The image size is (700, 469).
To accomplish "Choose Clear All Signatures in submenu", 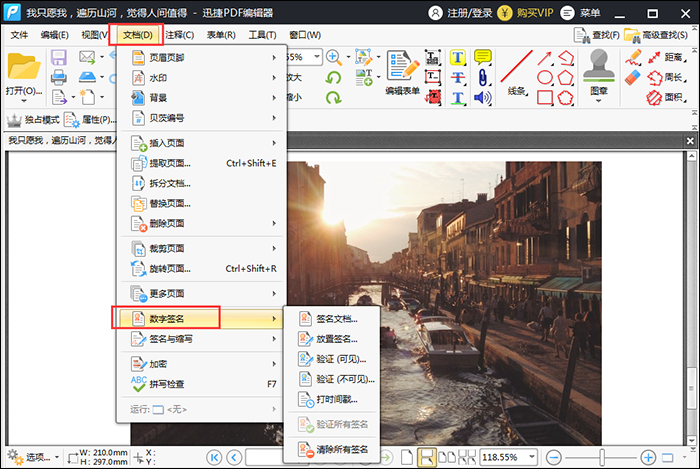I will click(332, 449).
